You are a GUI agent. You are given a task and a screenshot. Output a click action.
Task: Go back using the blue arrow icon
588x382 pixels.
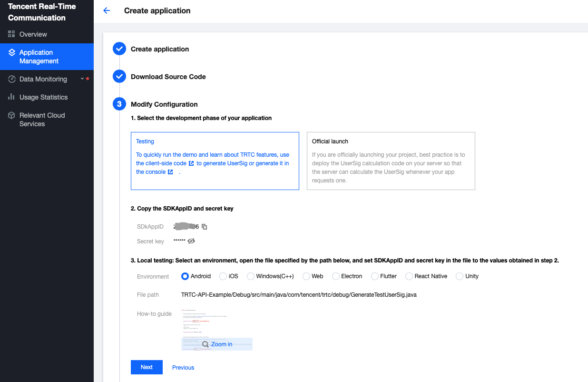pos(107,10)
